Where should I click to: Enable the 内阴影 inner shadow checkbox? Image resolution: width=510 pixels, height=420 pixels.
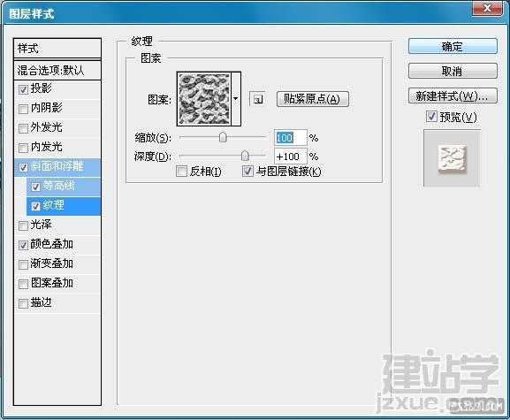click(23, 109)
